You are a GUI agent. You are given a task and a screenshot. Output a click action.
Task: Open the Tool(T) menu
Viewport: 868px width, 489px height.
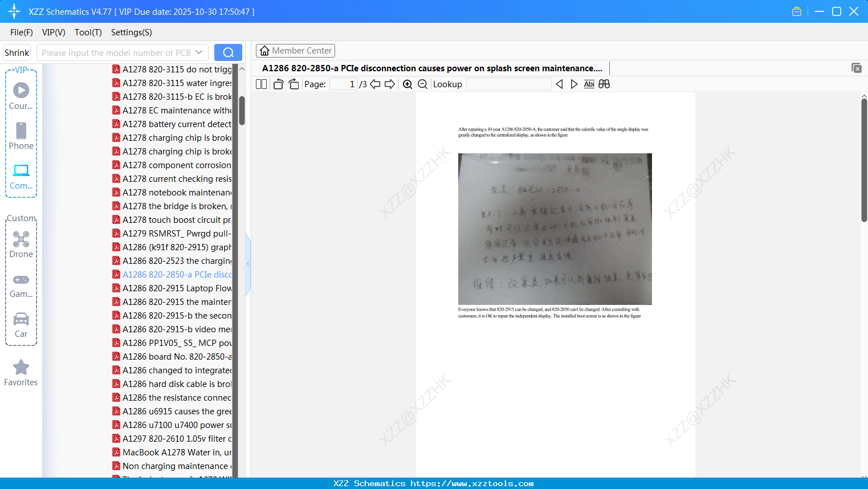pos(88,32)
